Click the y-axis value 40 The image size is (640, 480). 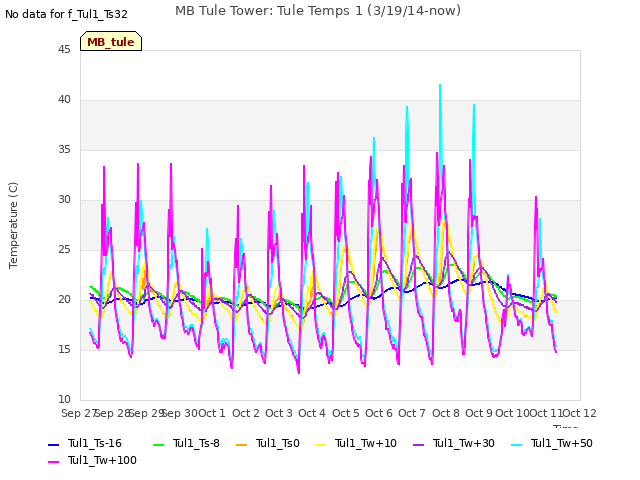(x=64, y=100)
